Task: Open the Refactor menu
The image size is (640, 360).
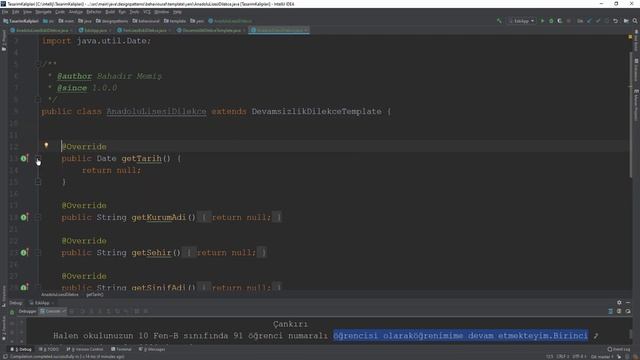Action: pos(94,12)
